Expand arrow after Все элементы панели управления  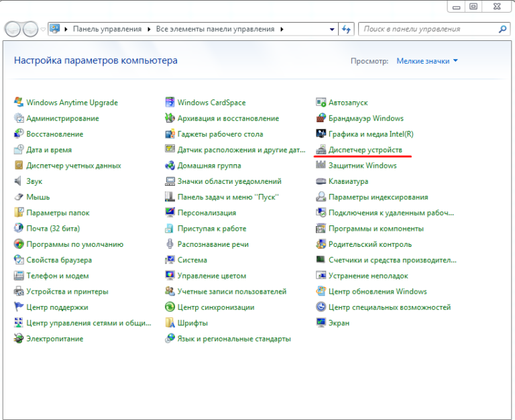coord(282,30)
